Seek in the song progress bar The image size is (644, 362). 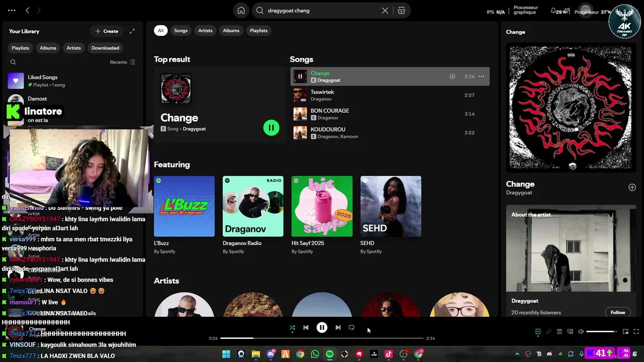coord(322,338)
